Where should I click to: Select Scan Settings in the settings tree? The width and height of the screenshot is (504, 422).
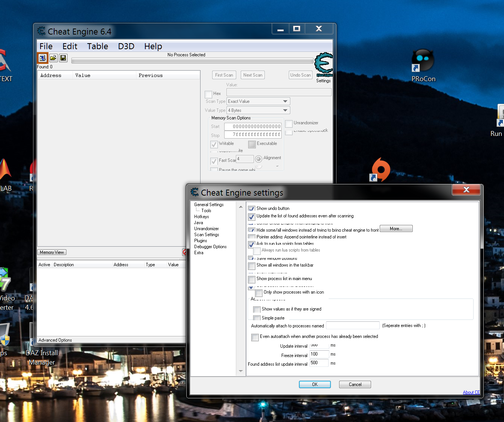(x=207, y=235)
